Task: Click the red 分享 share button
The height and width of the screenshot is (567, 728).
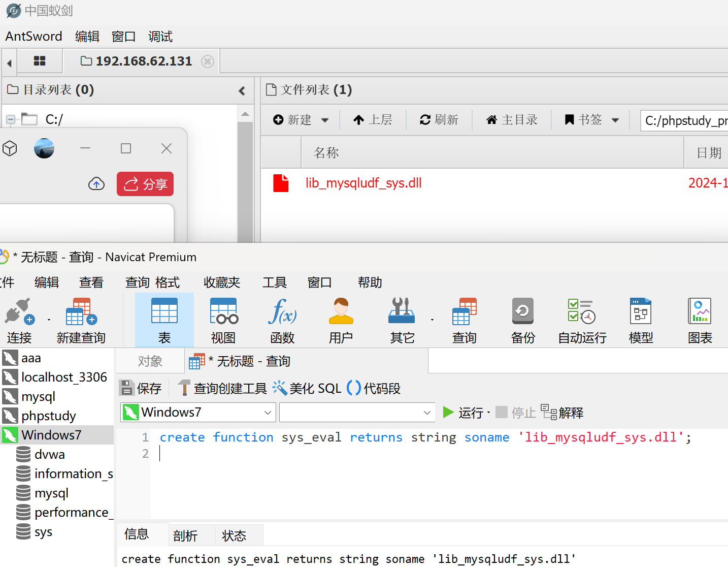Action: (x=145, y=184)
